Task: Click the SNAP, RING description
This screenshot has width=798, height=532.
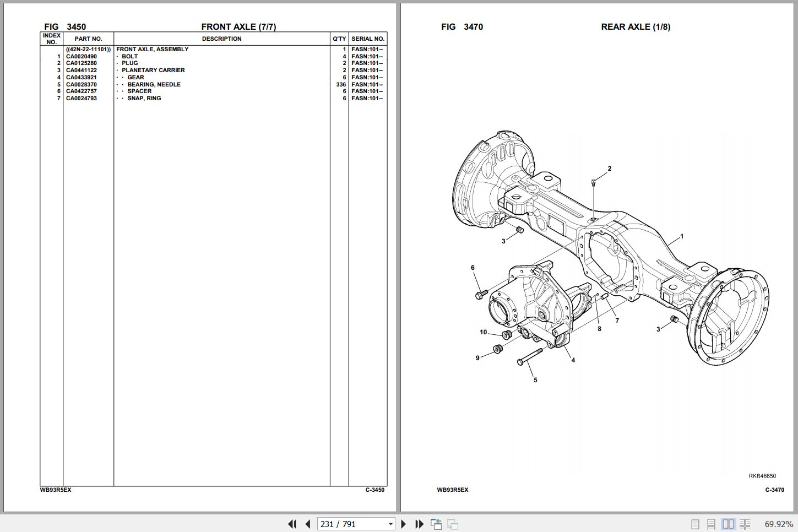Action: 144,98
